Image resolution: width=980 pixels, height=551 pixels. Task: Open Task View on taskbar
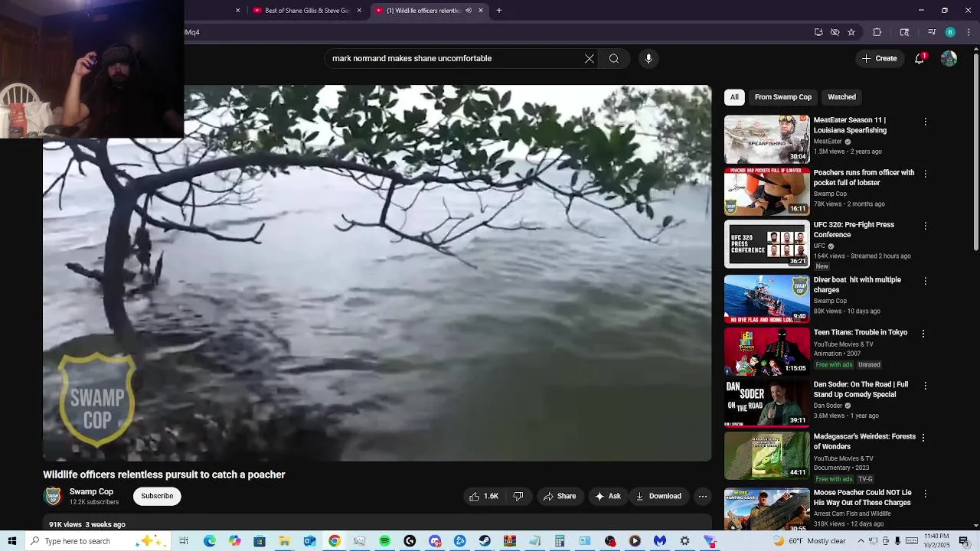tap(184, 541)
